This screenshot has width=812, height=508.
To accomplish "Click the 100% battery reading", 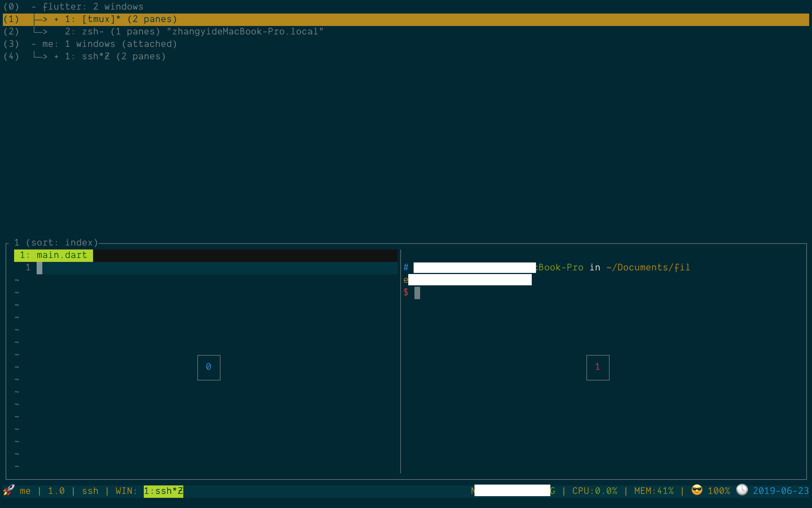I will [719, 491].
